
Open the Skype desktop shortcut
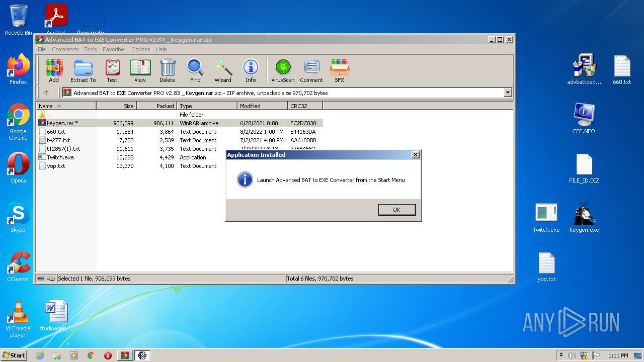[x=18, y=217]
